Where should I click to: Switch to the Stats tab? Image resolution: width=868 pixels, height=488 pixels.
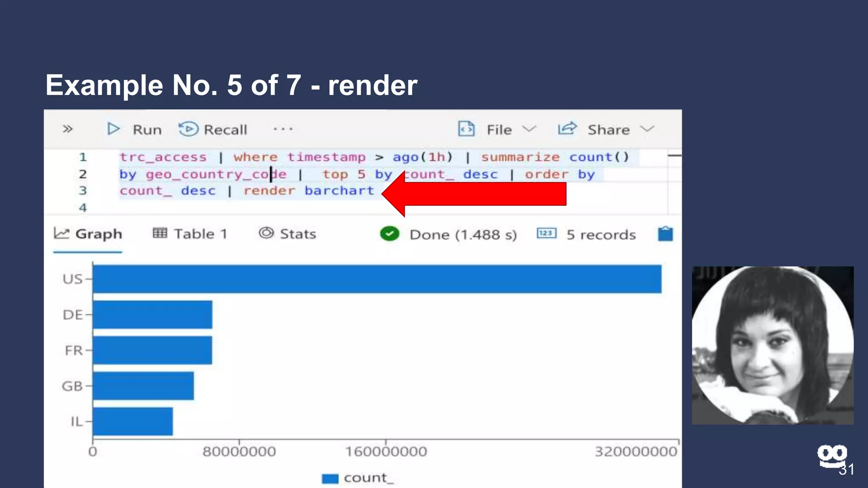287,234
